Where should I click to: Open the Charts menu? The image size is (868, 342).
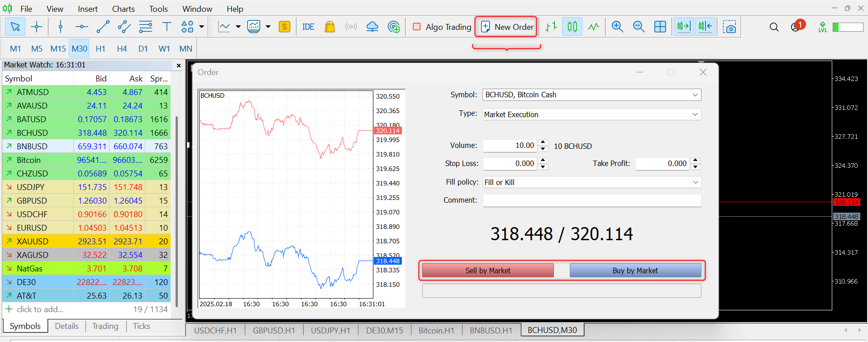(123, 9)
